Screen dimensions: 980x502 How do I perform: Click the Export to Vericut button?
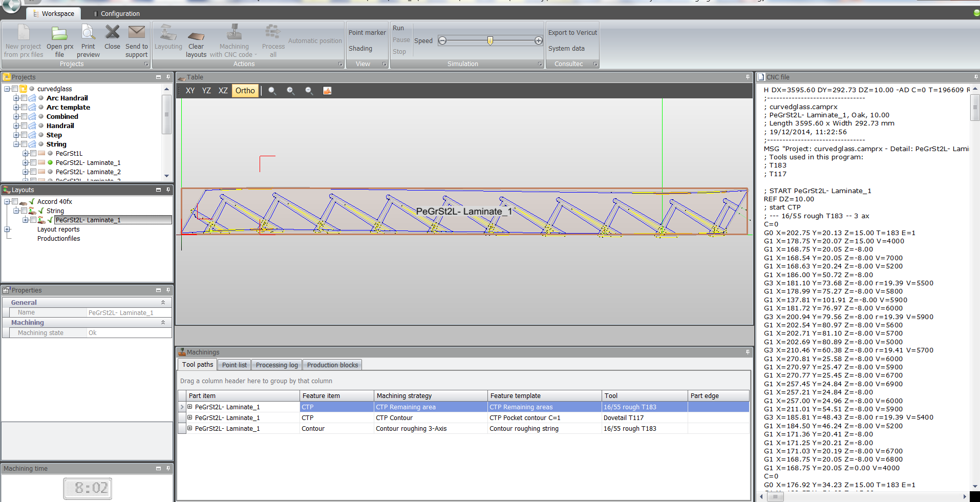click(572, 32)
